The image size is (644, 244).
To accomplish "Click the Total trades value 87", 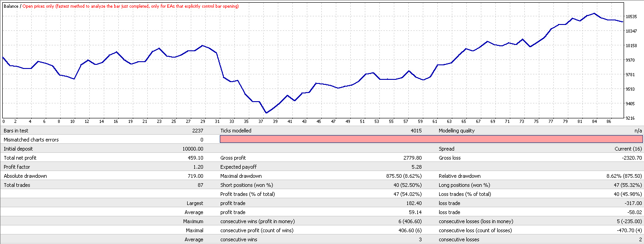I will coord(201,185).
